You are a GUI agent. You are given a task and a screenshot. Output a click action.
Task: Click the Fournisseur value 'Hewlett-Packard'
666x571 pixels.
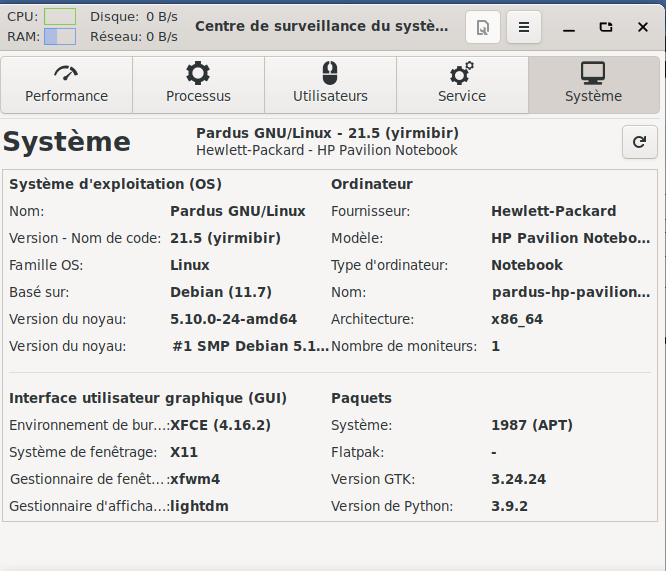pos(554,211)
